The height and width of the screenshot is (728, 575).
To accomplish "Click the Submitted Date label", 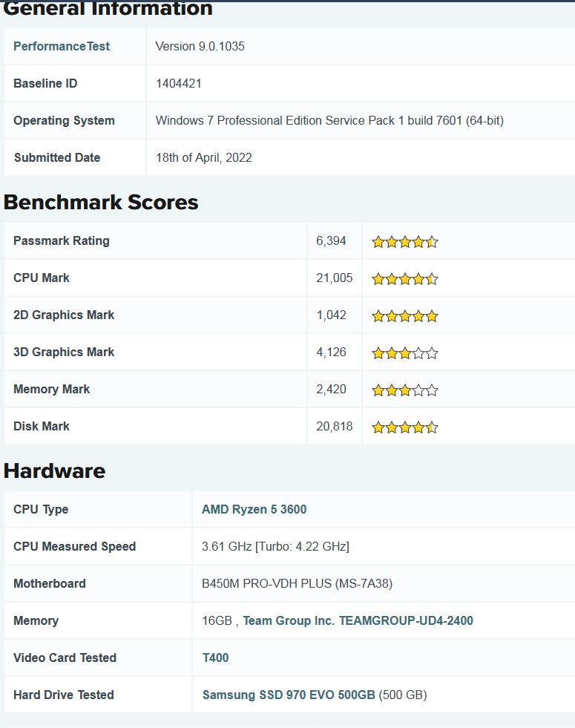I will point(57,158).
